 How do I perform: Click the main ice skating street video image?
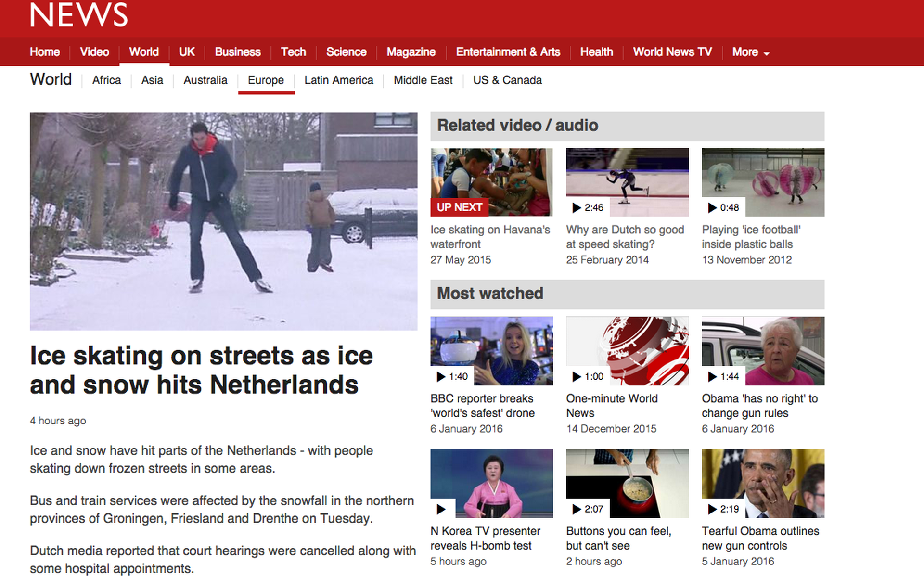click(224, 221)
